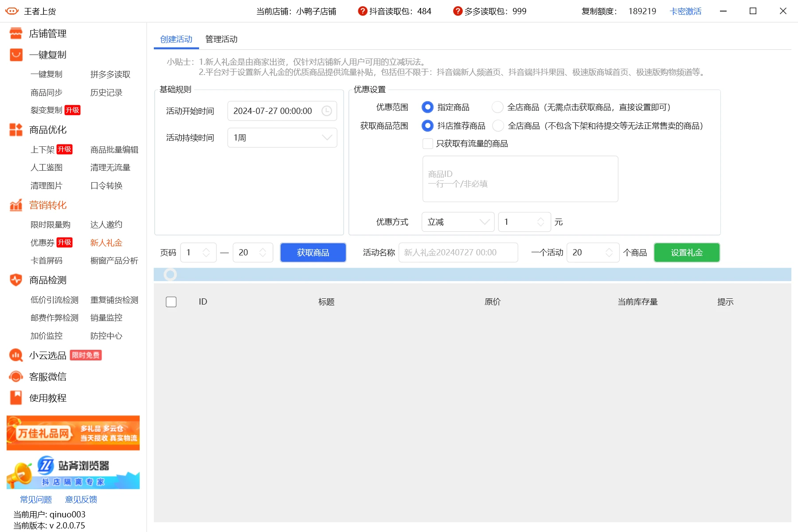Open 清理无流量 in sidebar

click(110, 167)
